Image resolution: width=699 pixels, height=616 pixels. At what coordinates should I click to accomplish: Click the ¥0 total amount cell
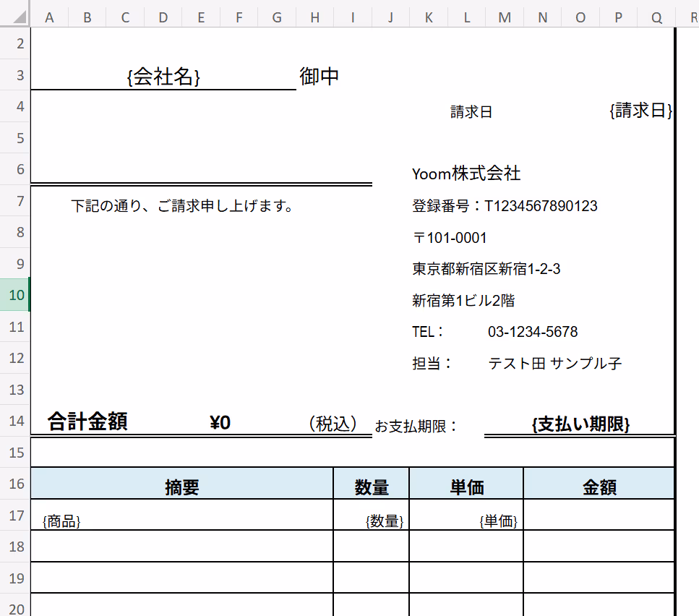(x=220, y=422)
